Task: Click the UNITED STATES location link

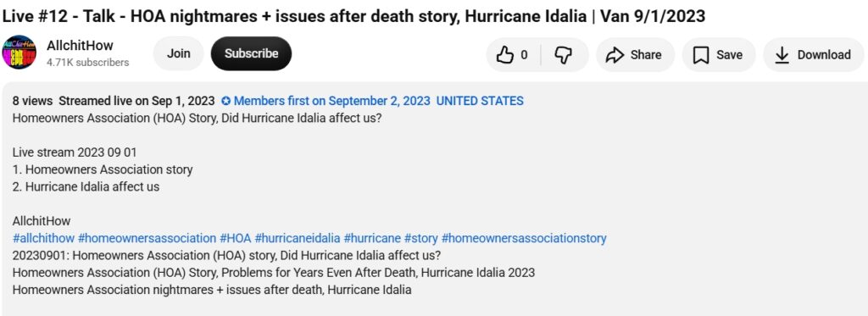Action: click(480, 102)
